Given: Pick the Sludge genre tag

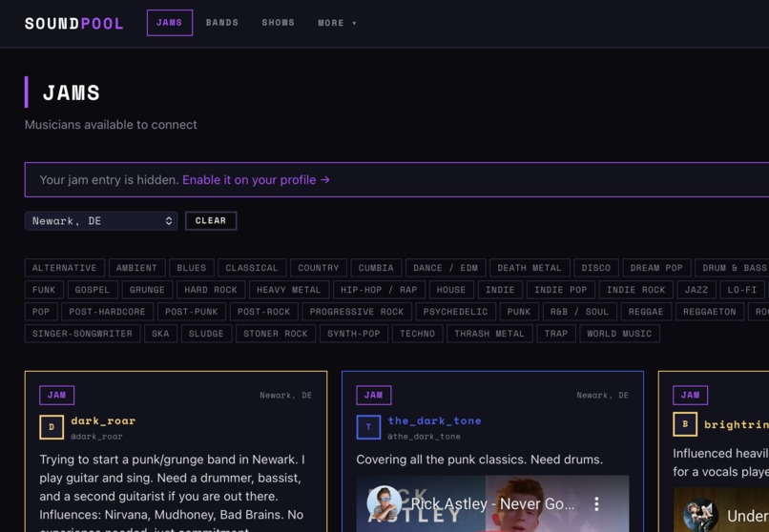Looking at the screenshot, I should click(206, 334).
